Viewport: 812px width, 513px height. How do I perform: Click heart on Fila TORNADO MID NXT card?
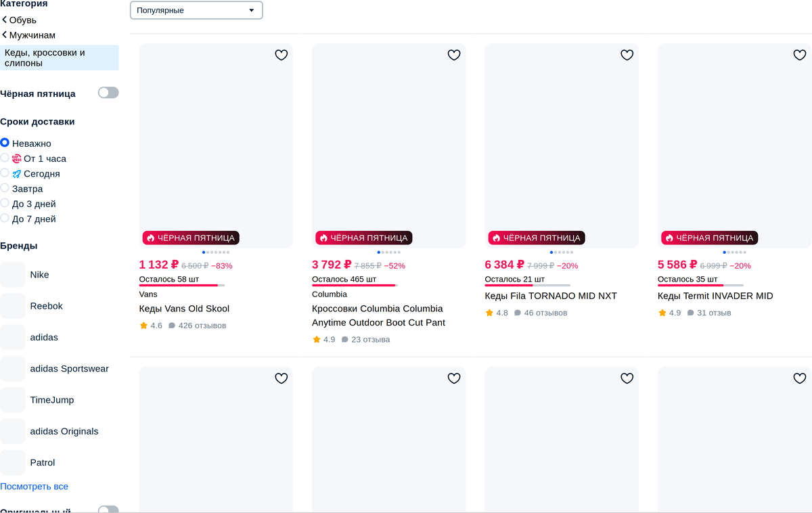pyautogui.click(x=627, y=55)
